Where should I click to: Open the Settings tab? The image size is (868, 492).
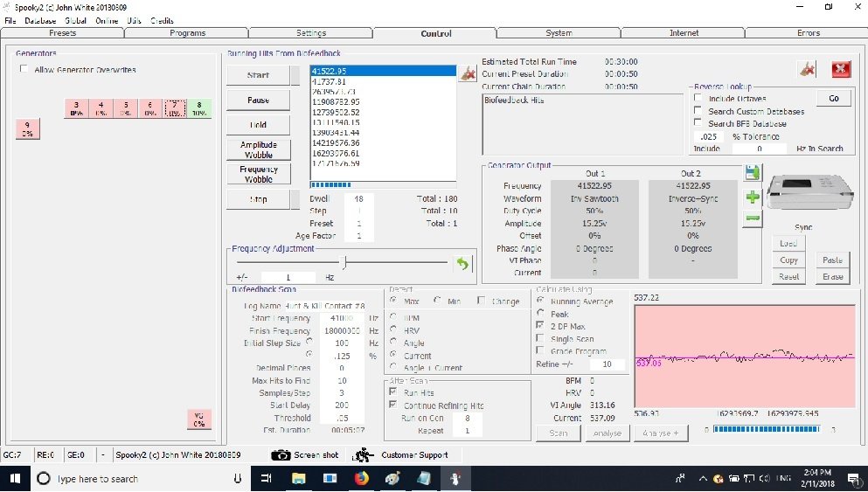coord(311,33)
